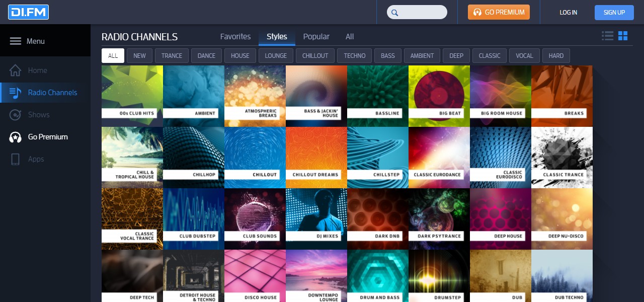This screenshot has height=302, width=644.
Task: Click the Home house icon
Action: click(16, 70)
